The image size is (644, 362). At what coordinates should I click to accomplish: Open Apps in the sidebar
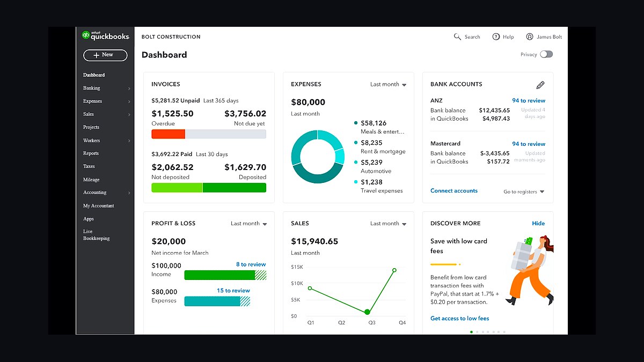[89, 219]
